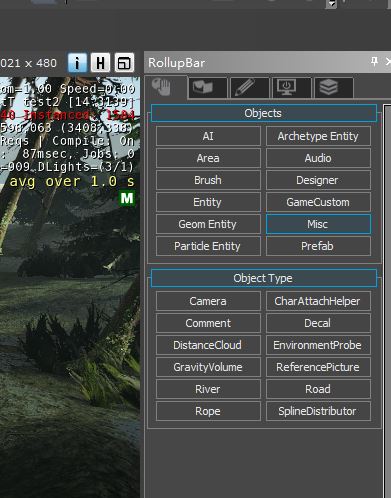Image resolution: width=391 pixels, height=498 pixels.
Task: Open the Modeling pencil tab icon
Action: tap(250, 88)
